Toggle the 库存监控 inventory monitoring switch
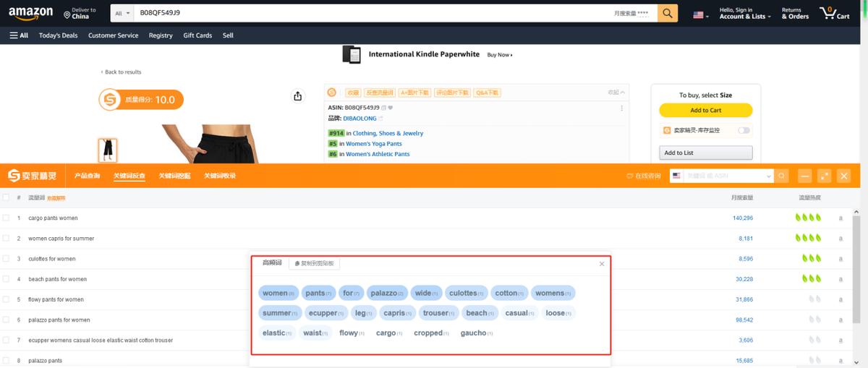This screenshot has width=868, height=368. click(x=744, y=130)
